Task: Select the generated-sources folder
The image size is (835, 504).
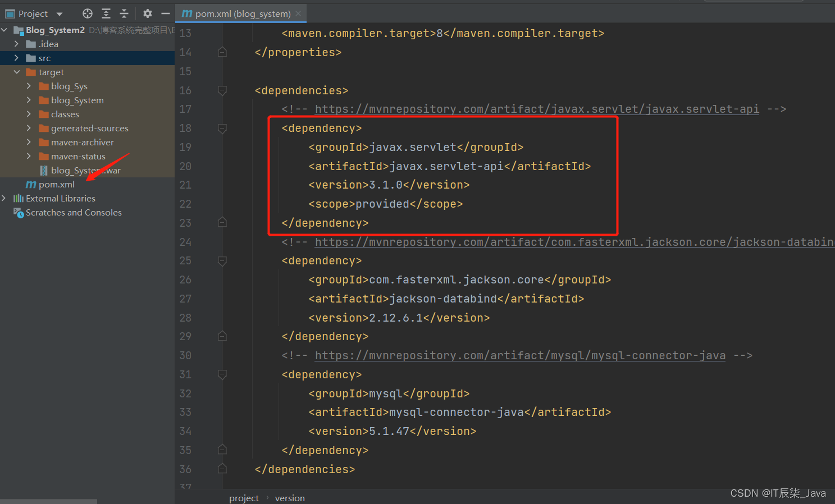Action: (90, 128)
